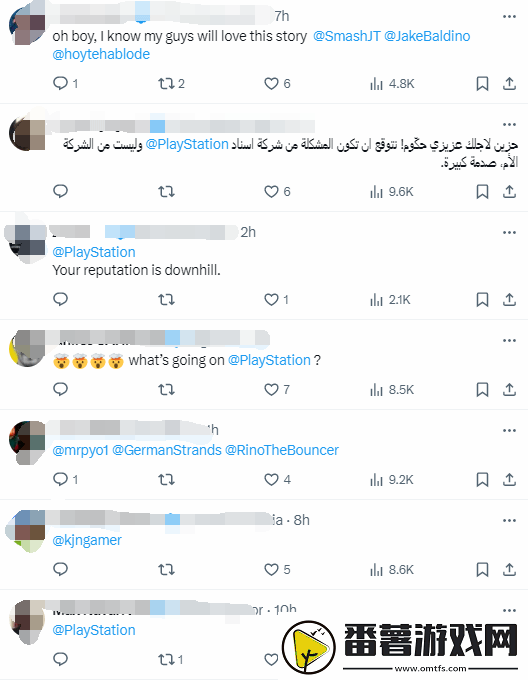This screenshot has width=528, height=680.
Task: Open more options on Arabic tweet
Action: 509,124
